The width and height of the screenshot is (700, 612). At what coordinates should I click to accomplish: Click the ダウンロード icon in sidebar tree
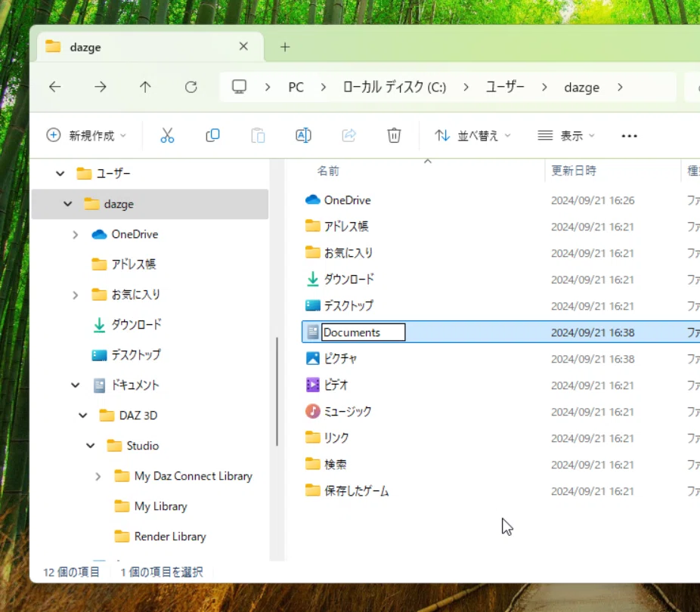[99, 325]
